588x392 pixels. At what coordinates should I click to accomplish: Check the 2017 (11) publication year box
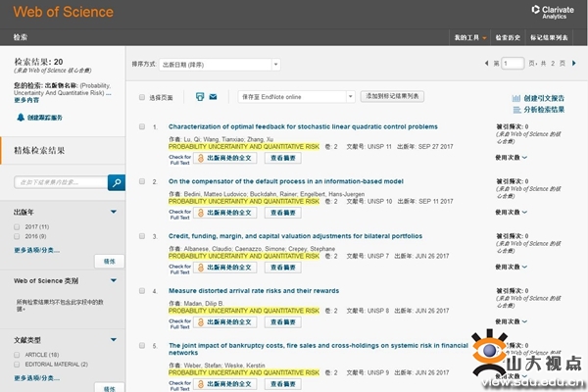(x=18, y=226)
